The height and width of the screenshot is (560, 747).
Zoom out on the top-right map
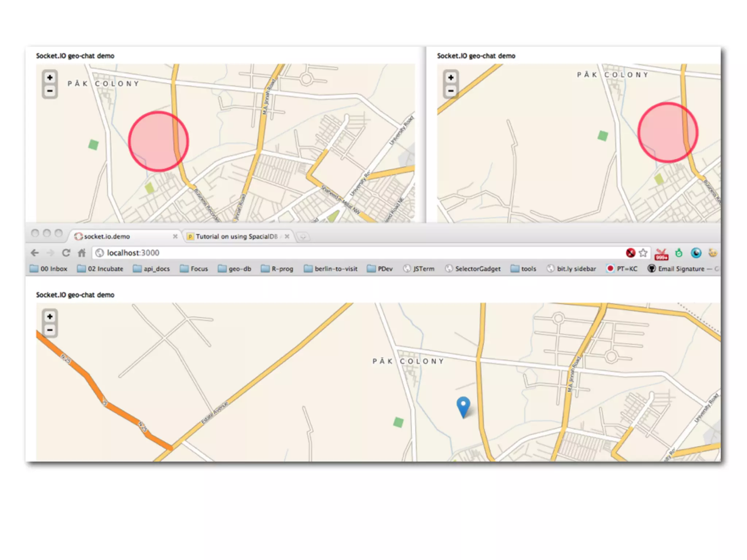point(451,91)
